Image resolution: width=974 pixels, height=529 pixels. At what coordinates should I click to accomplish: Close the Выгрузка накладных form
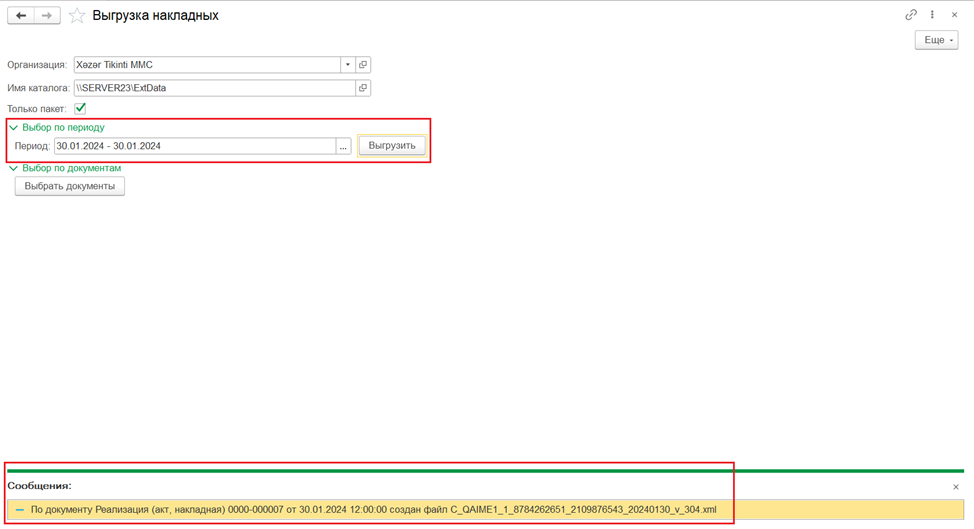coord(955,15)
